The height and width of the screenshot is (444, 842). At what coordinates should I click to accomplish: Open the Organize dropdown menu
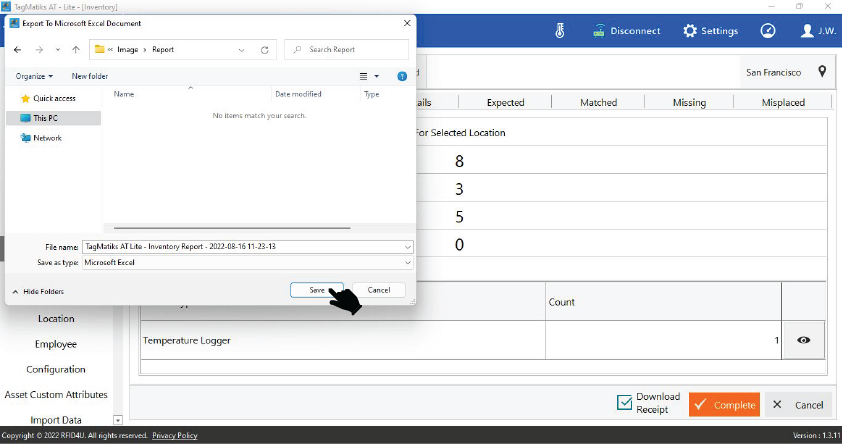[35, 76]
